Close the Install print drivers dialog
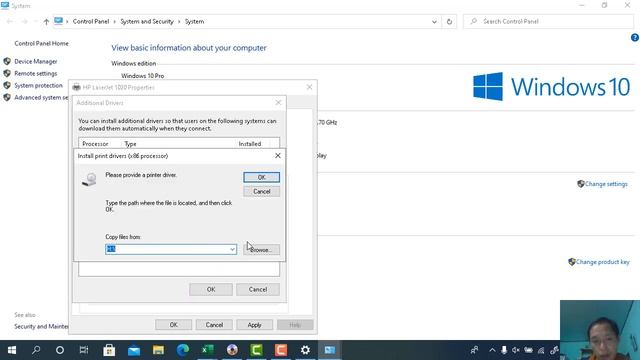 pyautogui.click(x=278, y=156)
